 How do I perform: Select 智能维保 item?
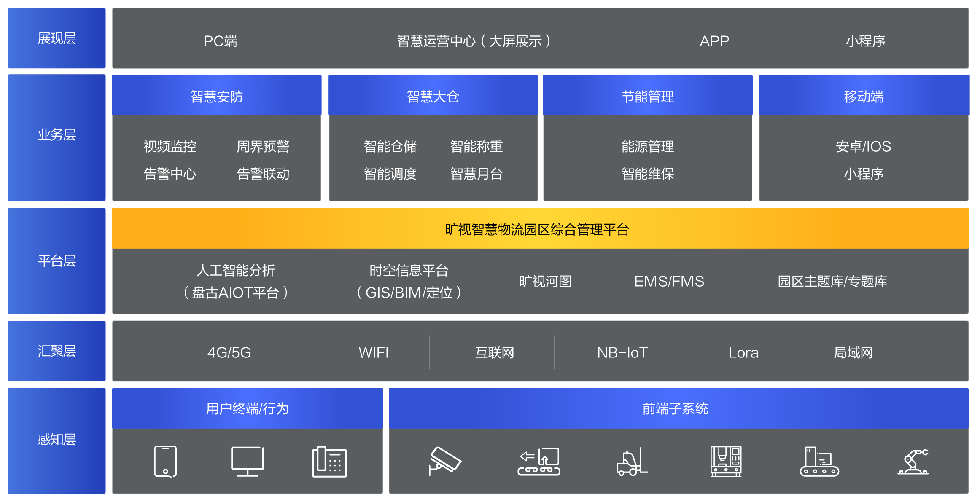648,174
